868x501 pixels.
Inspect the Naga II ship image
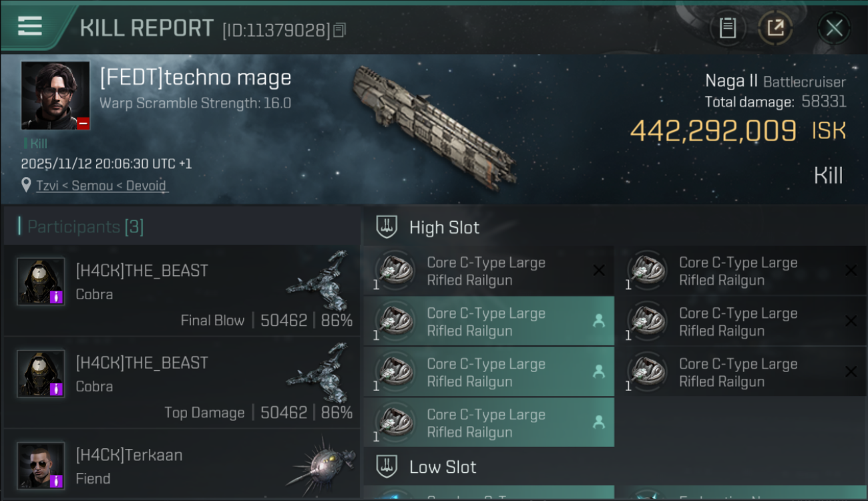(434, 126)
